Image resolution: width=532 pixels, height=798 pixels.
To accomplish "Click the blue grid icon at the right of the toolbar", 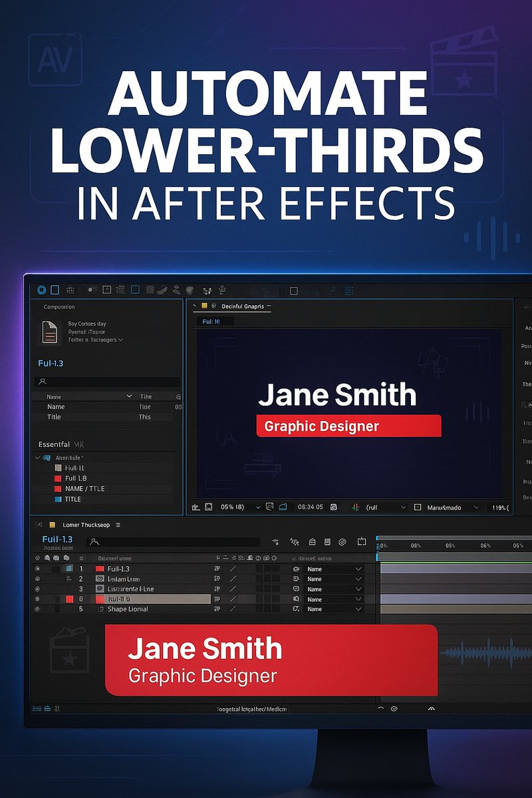I will point(349,291).
